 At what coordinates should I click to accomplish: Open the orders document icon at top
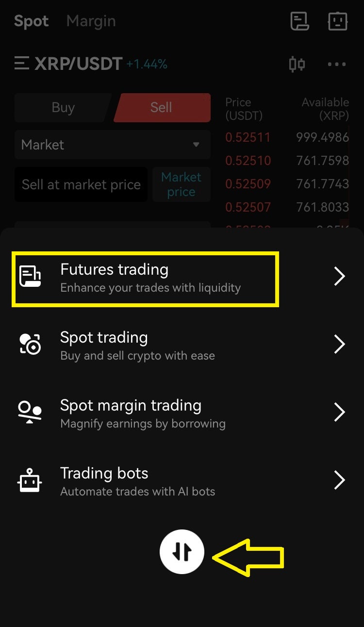299,21
